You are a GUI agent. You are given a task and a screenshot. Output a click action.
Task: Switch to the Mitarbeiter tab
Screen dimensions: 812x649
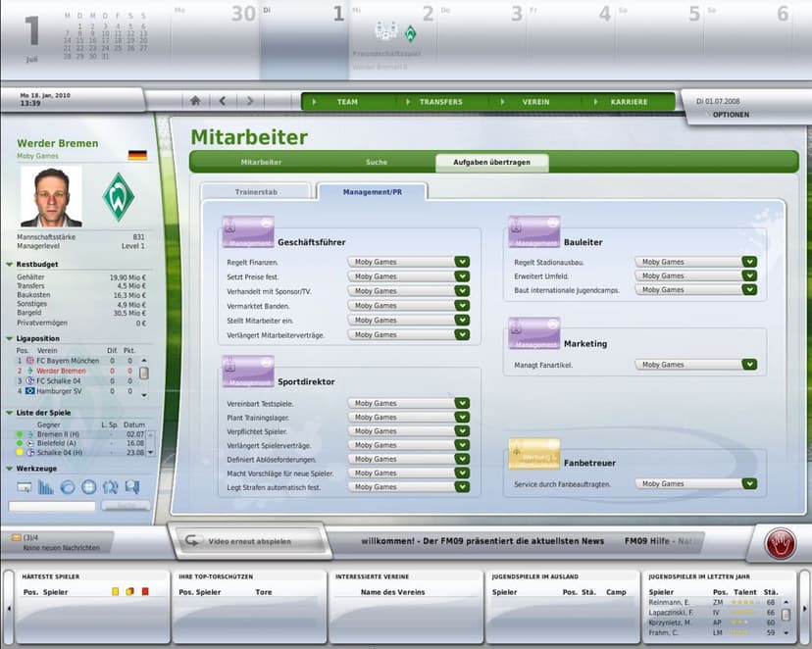click(261, 162)
